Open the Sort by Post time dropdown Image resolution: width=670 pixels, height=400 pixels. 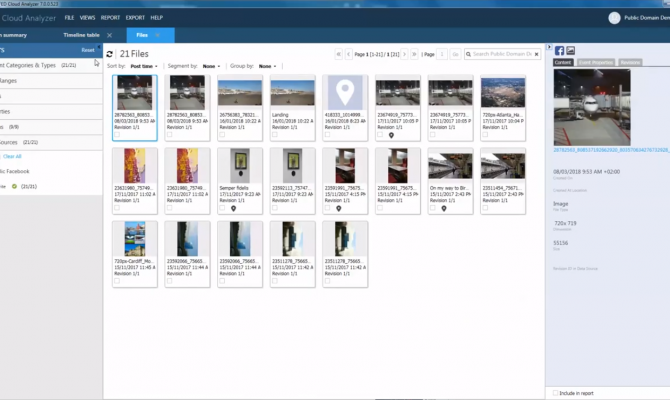[x=145, y=65]
